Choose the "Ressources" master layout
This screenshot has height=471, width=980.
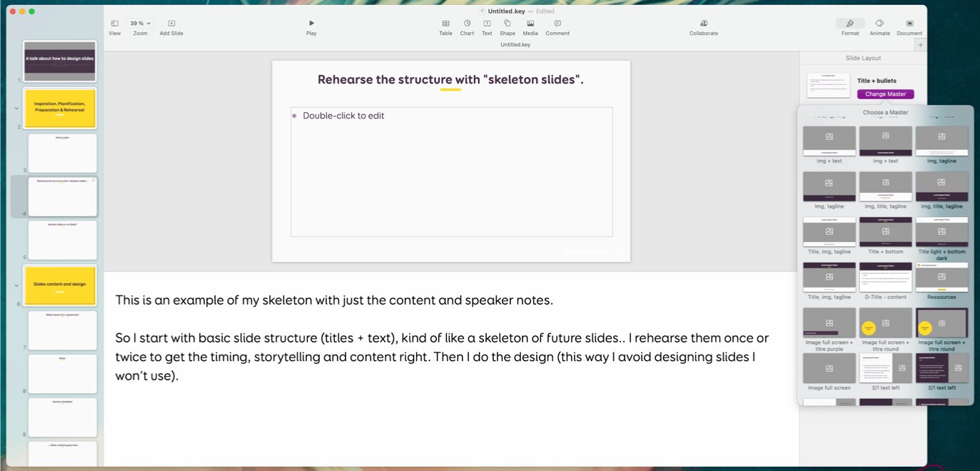941,278
